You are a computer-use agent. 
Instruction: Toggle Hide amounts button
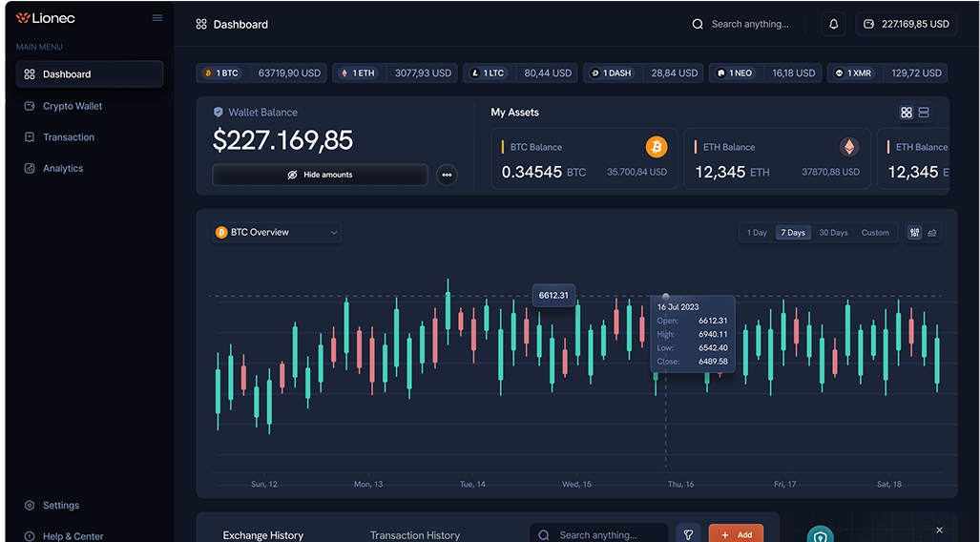point(320,175)
